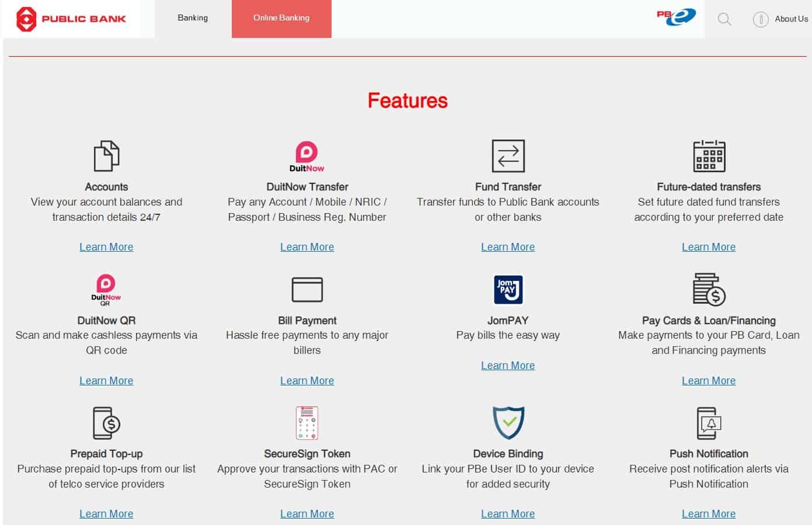Follow Learn More under DuitNow Transfer
Viewport: 812px width, 525px height.
pos(307,247)
